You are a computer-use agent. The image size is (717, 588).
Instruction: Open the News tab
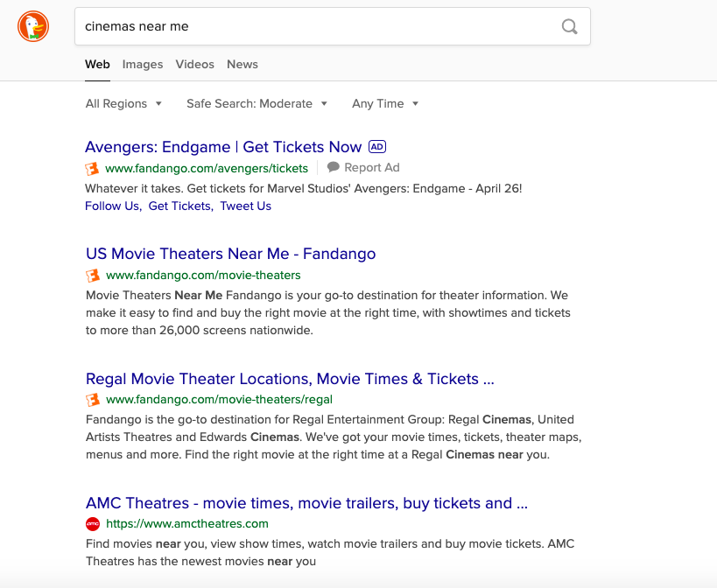pos(242,64)
